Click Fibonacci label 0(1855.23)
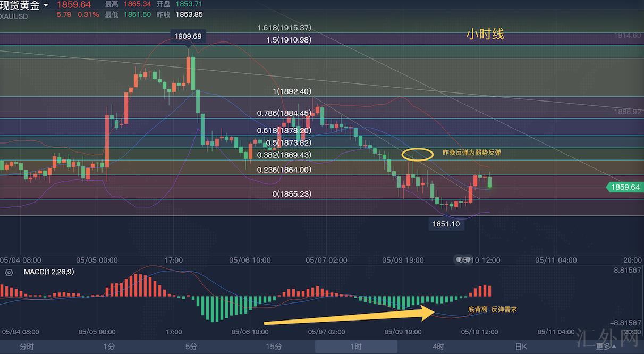 pos(292,195)
